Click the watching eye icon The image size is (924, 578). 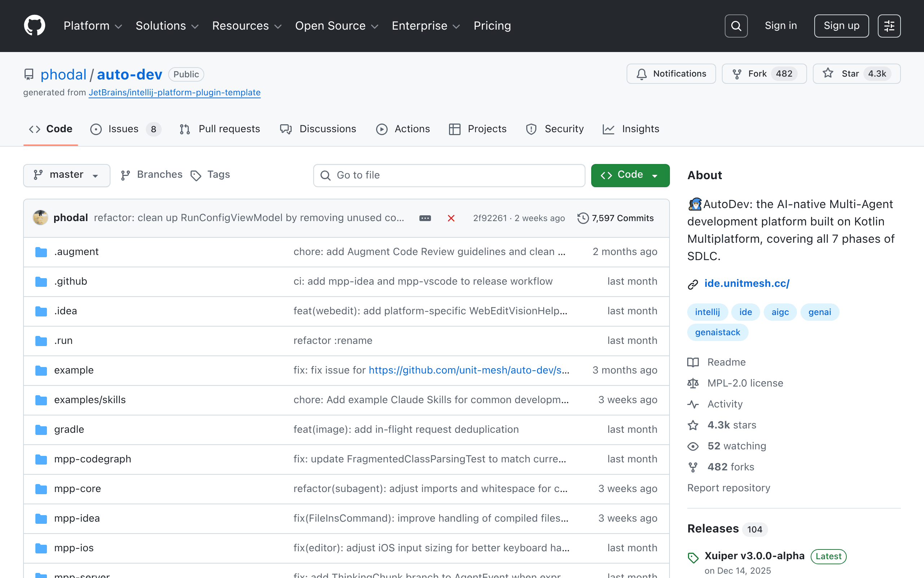[x=693, y=446]
